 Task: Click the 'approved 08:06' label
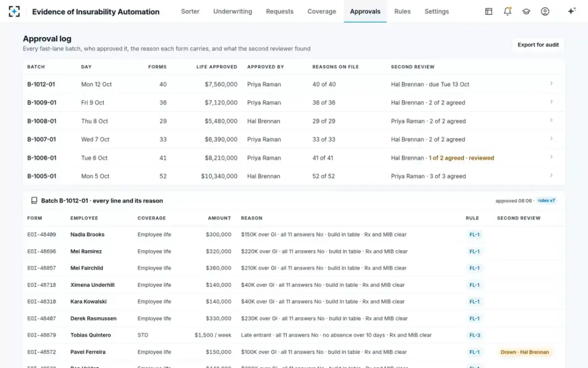514,201
